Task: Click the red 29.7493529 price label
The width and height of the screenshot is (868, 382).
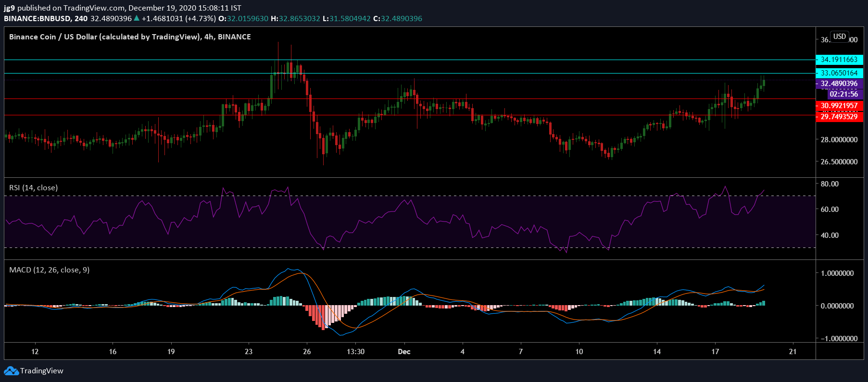Action: coord(839,117)
